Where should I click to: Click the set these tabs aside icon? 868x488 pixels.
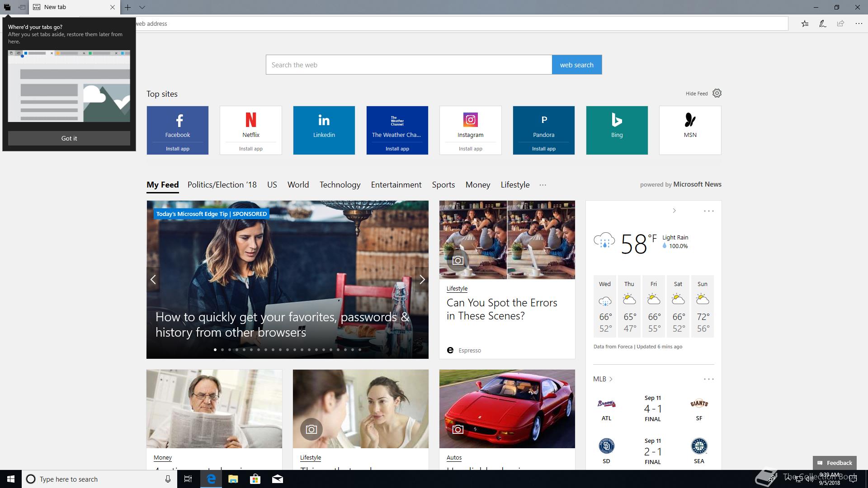(22, 7)
